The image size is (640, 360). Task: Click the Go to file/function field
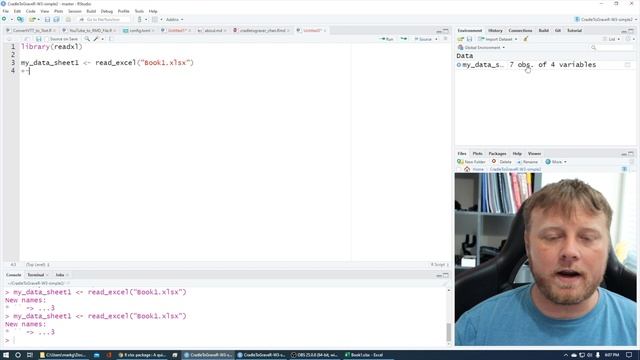(104, 19)
